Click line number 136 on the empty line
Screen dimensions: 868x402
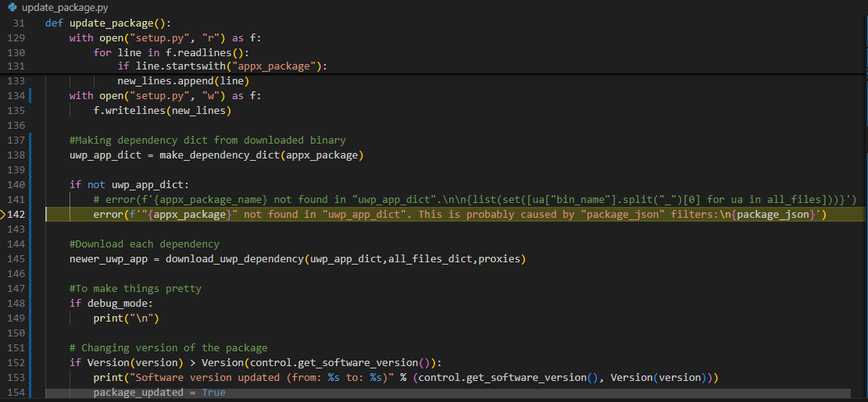tap(16, 126)
